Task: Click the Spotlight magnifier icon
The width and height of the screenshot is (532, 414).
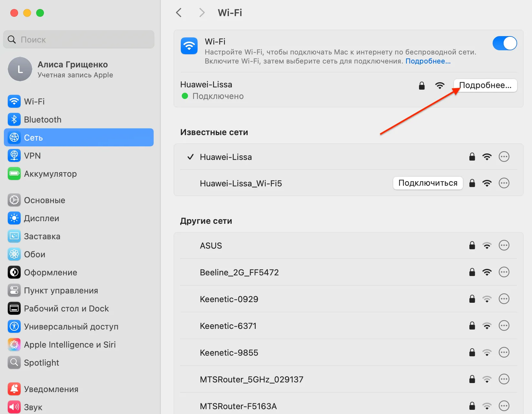Action: pyautogui.click(x=14, y=363)
